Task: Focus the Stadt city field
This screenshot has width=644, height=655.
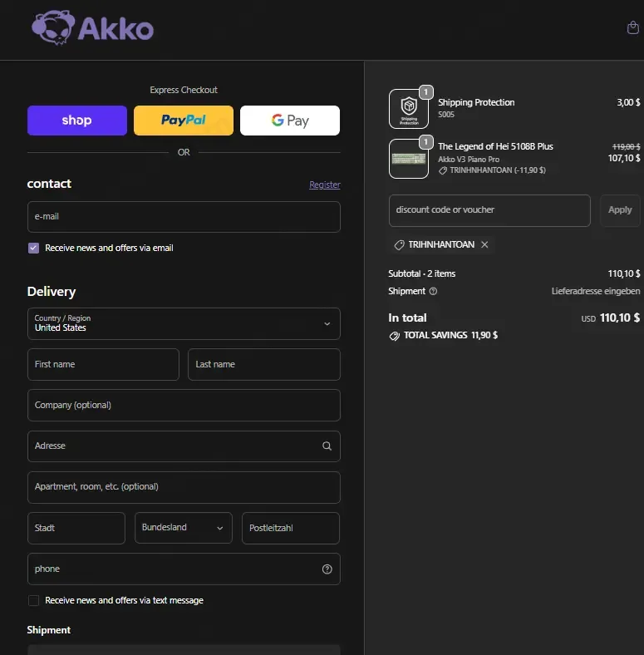Action: (76, 528)
